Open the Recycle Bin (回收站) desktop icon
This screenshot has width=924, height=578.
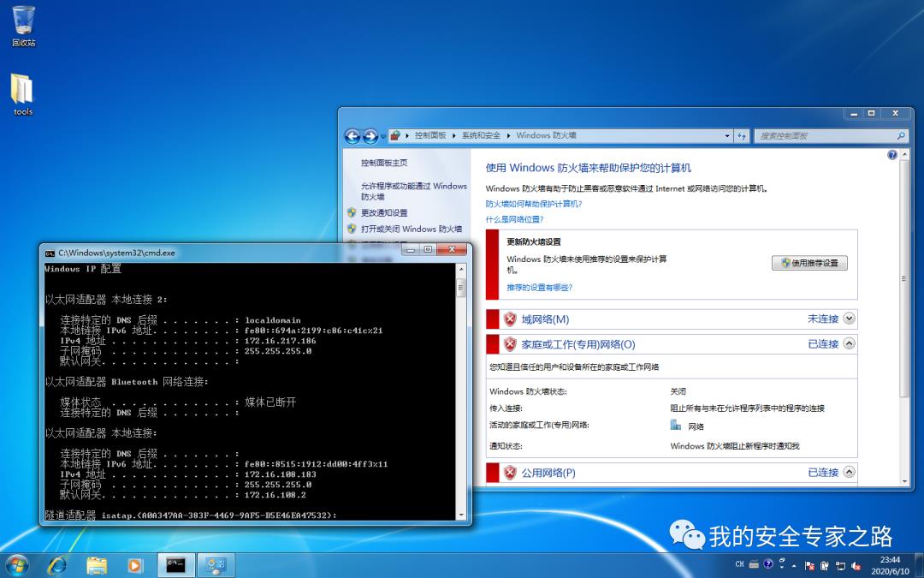[24, 26]
